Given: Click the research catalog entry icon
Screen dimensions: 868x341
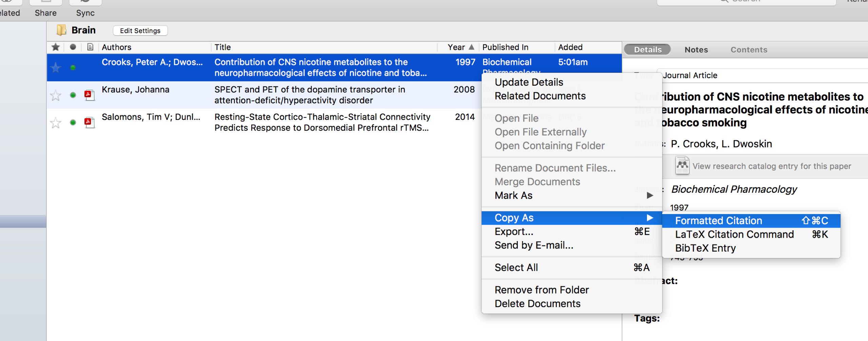Looking at the screenshot, I should tap(682, 166).
